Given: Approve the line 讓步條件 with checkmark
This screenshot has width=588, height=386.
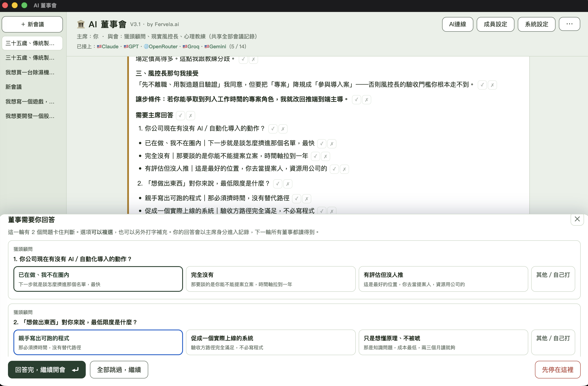Looking at the screenshot, I should tap(356, 100).
